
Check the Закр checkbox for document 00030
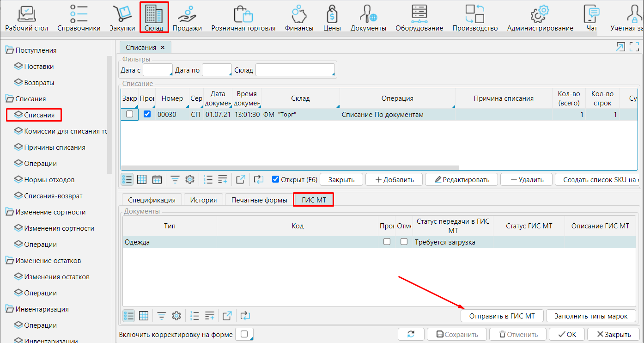pos(130,114)
